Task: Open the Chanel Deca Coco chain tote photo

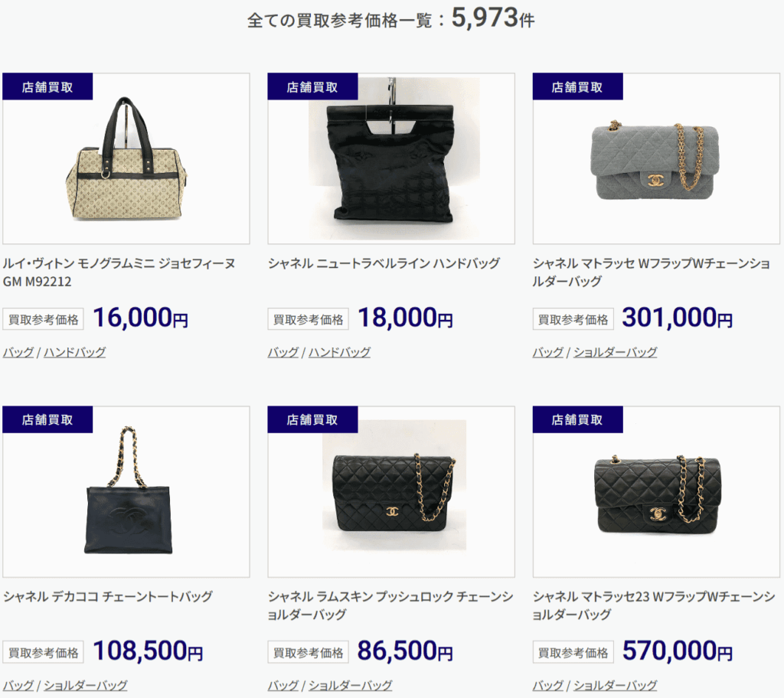Action: coord(126,491)
